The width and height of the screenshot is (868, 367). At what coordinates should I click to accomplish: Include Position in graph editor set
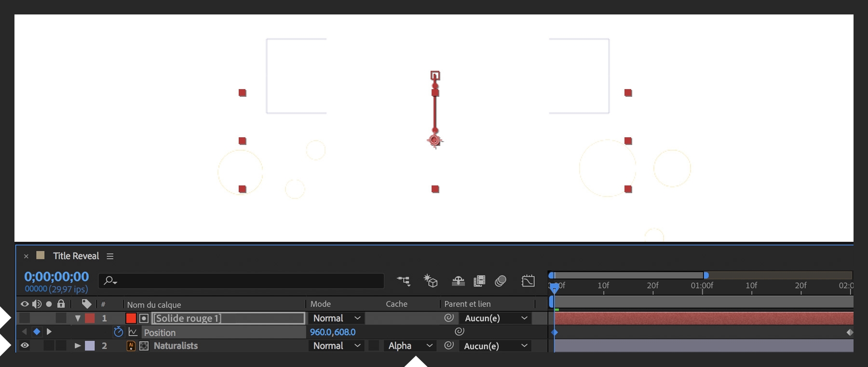tap(133, 332)
